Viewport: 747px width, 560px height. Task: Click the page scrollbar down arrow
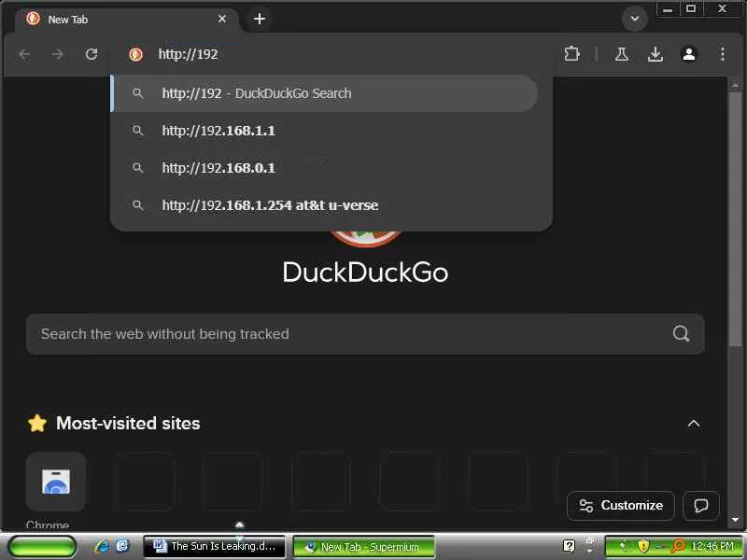pyautogui.click(x=735, y=520)
